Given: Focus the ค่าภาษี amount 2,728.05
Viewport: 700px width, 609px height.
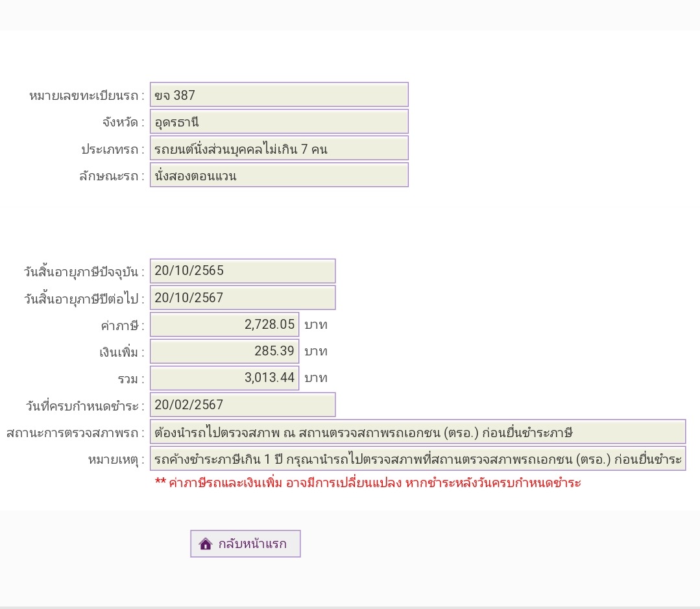Looking at the screenshot, I should [x=224, y=324].
